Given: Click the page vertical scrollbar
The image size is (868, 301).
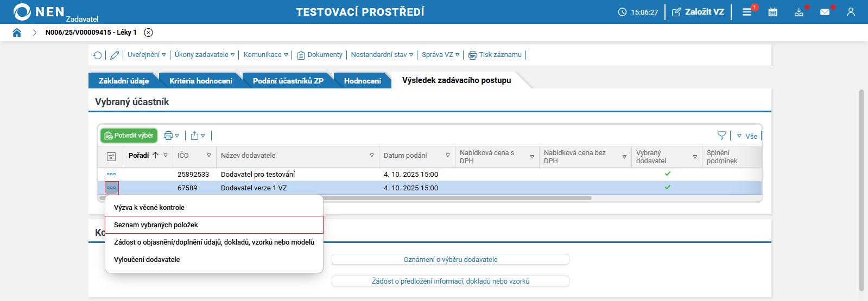Looking at the screenshot, I should coord(861,190).
